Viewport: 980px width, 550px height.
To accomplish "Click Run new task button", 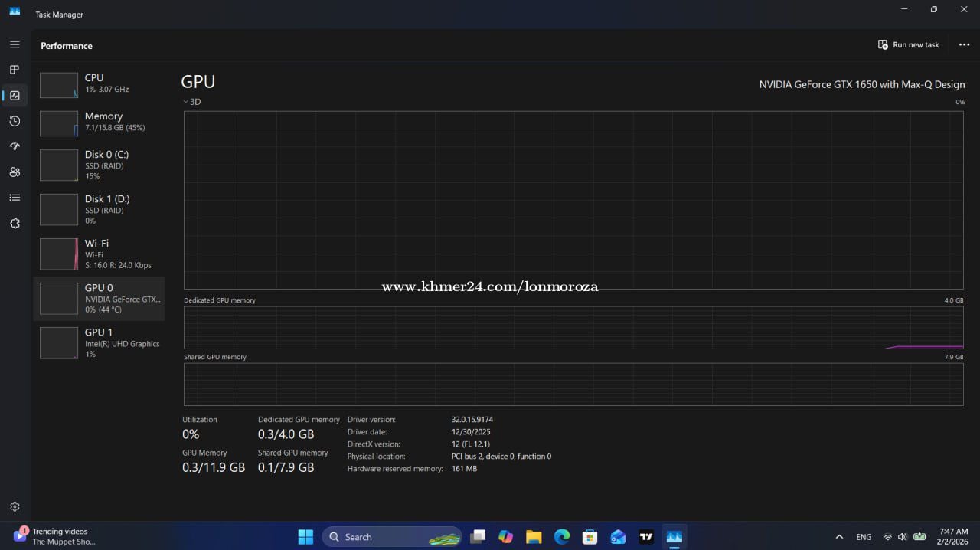I will (908, 45).
